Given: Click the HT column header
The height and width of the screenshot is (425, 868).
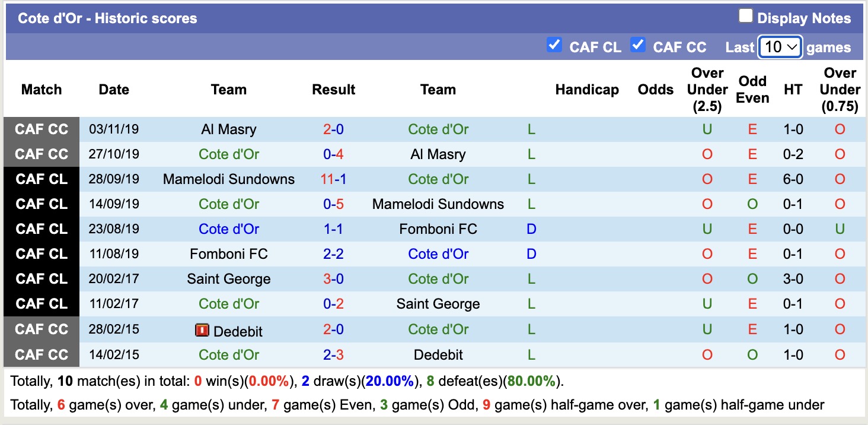Looking at the screenshot, I should (793, 90).
